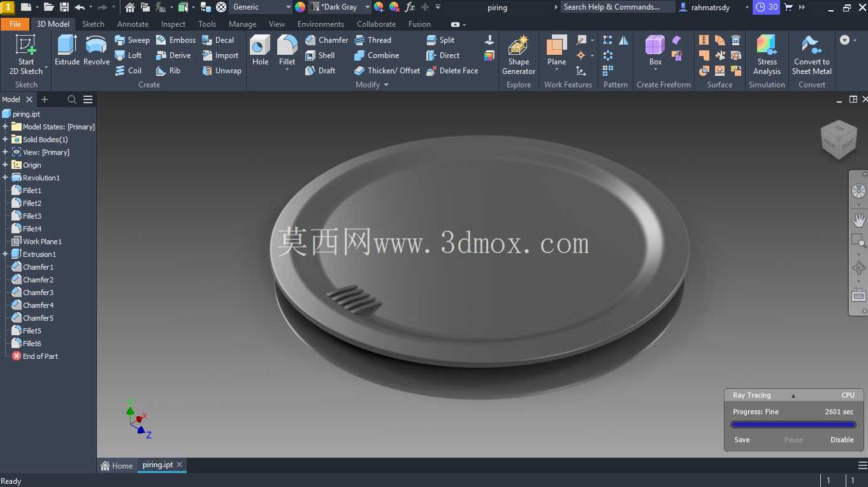Viewport: 868px width, 487px height.
Task: Open the File menu
Action: point(15,24)
